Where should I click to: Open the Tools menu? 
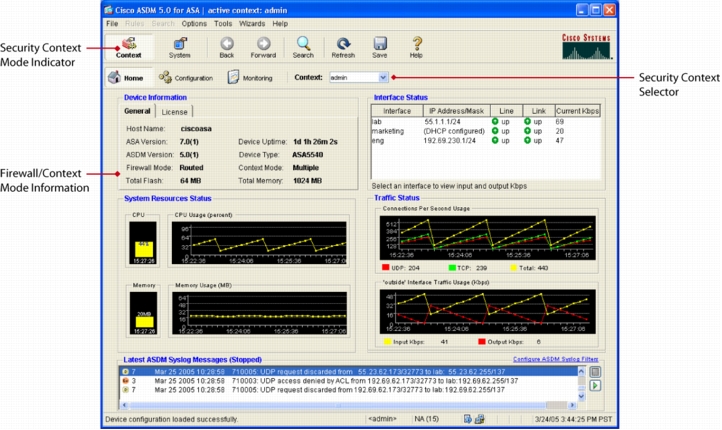tap(223, 23)
